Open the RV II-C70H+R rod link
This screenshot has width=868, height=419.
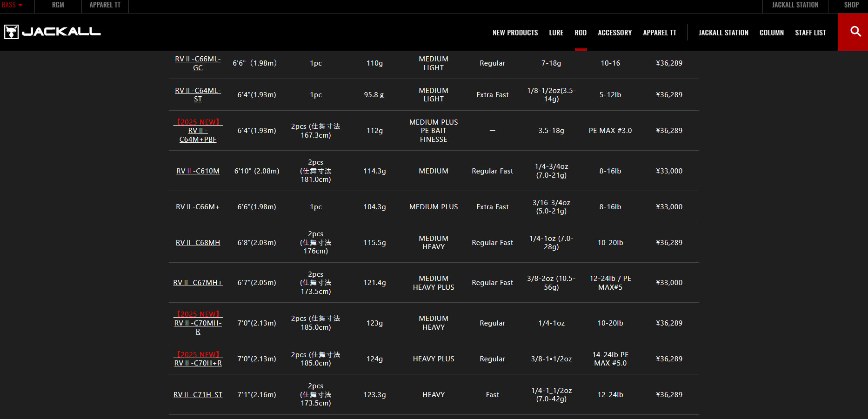(x=198, y=359)
